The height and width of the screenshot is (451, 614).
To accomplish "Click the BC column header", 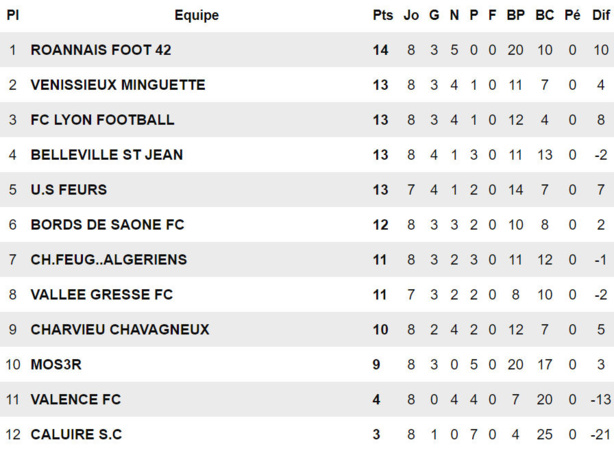I will 545,15.
